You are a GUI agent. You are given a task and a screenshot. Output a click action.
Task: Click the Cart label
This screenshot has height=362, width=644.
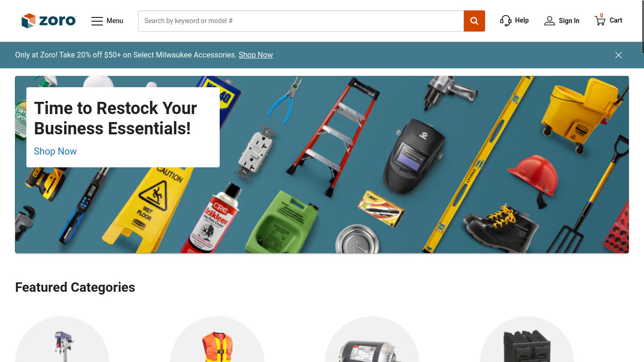(x=616, y=20)
